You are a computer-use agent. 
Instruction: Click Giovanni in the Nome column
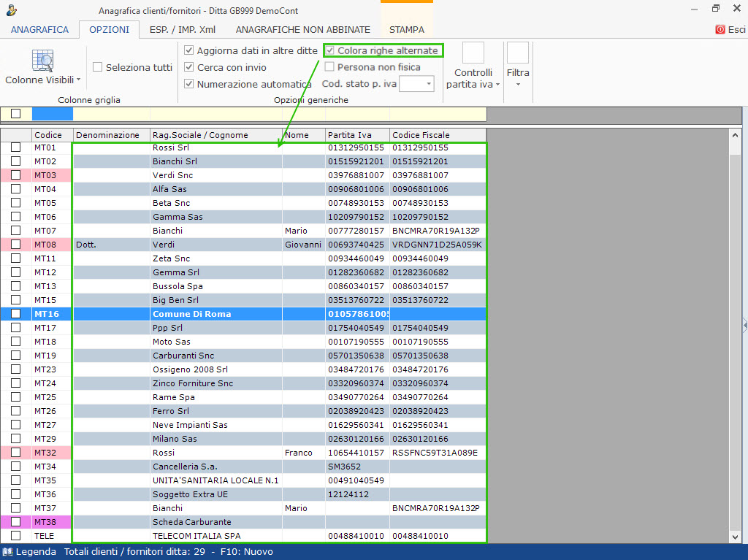(x=303, y=245)
